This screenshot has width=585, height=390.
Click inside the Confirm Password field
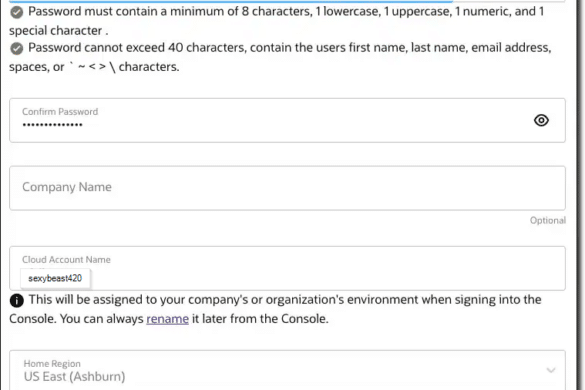[x=287, y=120]
